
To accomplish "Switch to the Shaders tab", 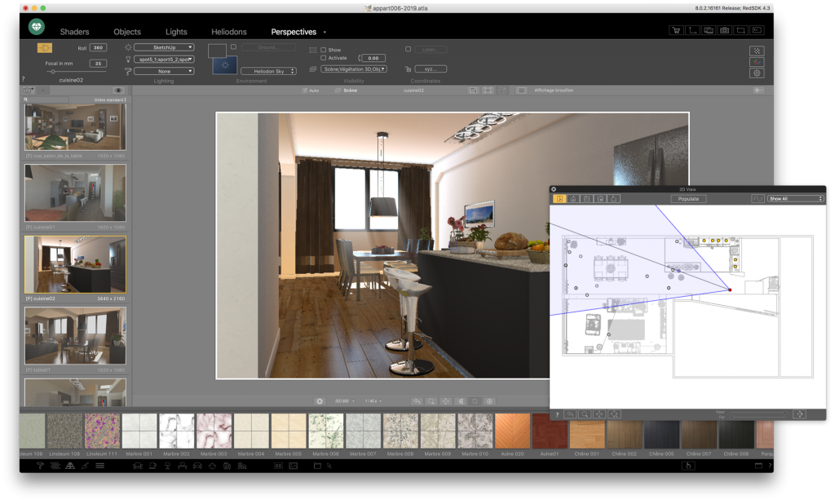I will [74, 32].
